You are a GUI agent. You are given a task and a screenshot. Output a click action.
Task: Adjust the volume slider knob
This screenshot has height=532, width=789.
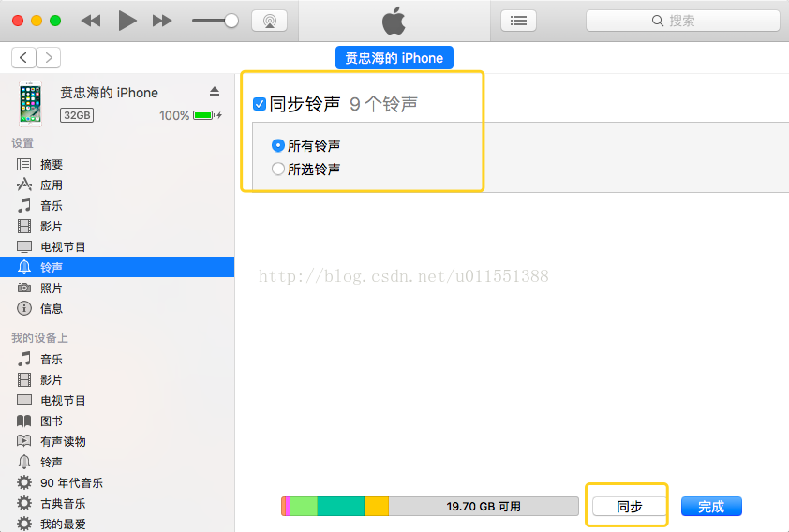(231, 21)
